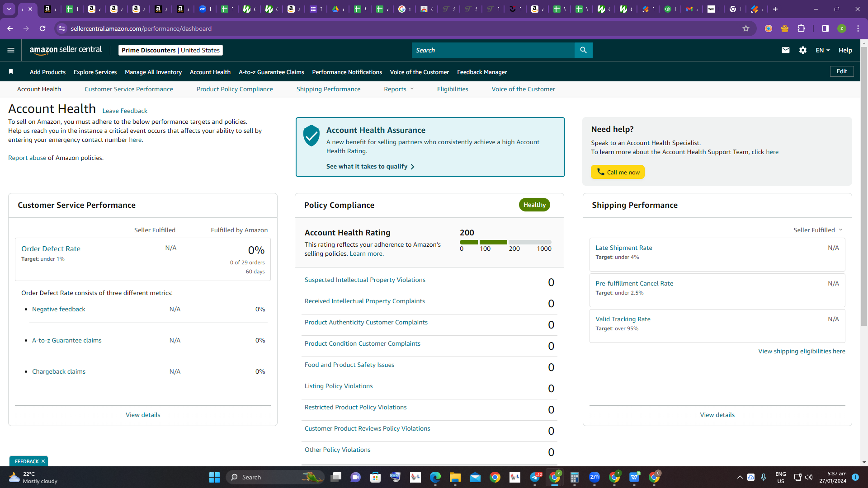Open the browser extensions puzzle icon
Screen dimensions: 868x488
pyautogui.click(x=802, y=28)
